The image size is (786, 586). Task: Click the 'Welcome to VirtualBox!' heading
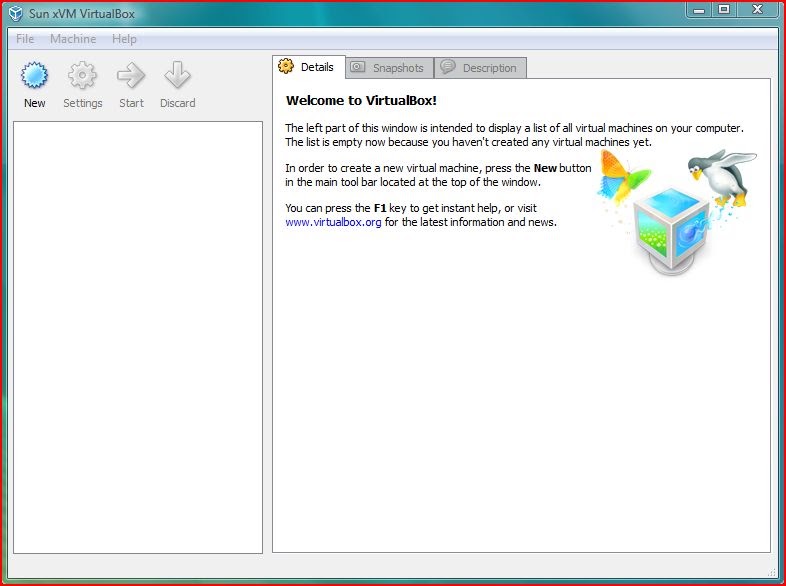(x=361, y=100)
